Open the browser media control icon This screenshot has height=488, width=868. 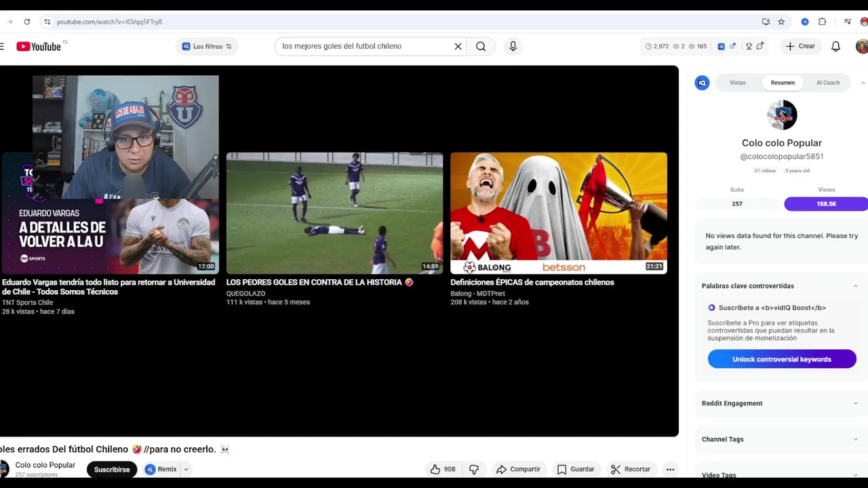pyautogui.click(x=848, y=22)
